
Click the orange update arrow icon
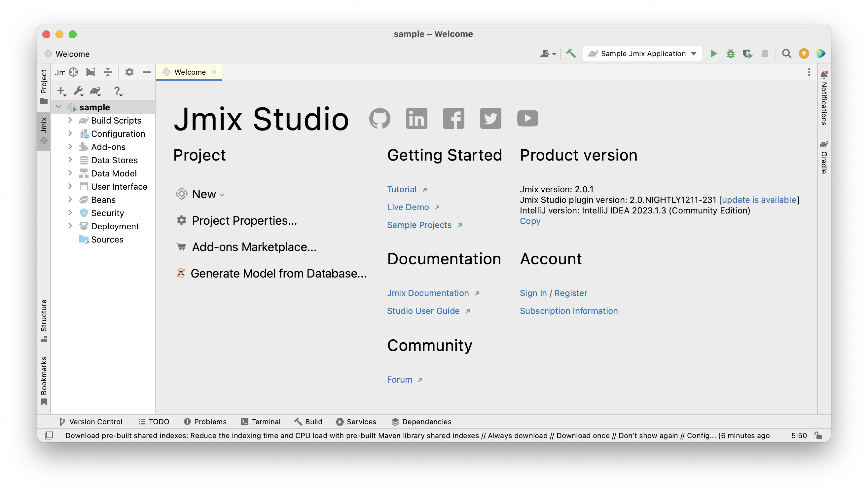[804, 54]
